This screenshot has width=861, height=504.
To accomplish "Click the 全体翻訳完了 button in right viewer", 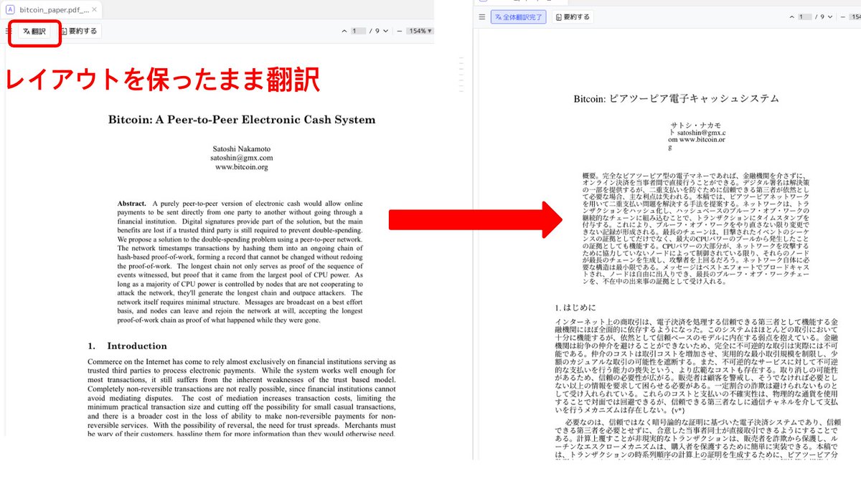I will pyautogui.click(x=518, y=16).
